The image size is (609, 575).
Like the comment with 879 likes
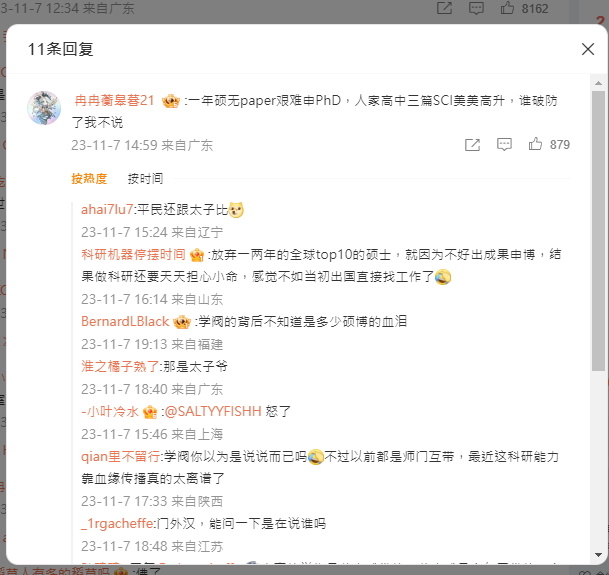tap(535, 144)
